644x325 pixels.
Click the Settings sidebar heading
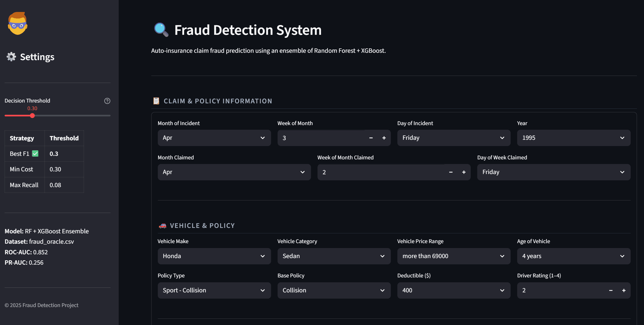(x=37, y=57)
